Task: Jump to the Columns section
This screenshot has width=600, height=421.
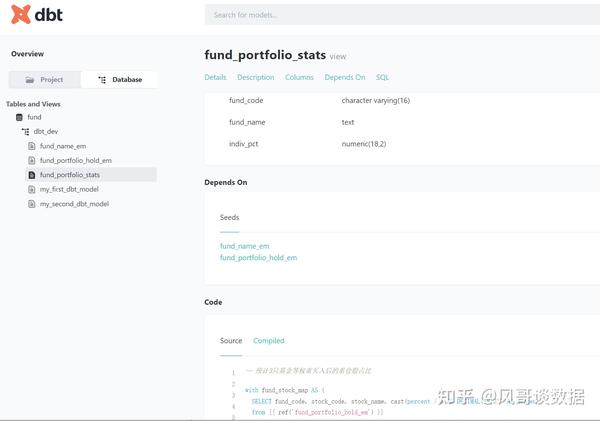Action: pos(299,77)
